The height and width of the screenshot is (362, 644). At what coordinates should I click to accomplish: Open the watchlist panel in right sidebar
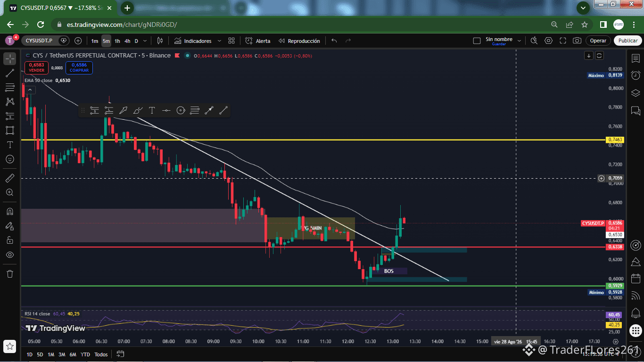point(636,58)
